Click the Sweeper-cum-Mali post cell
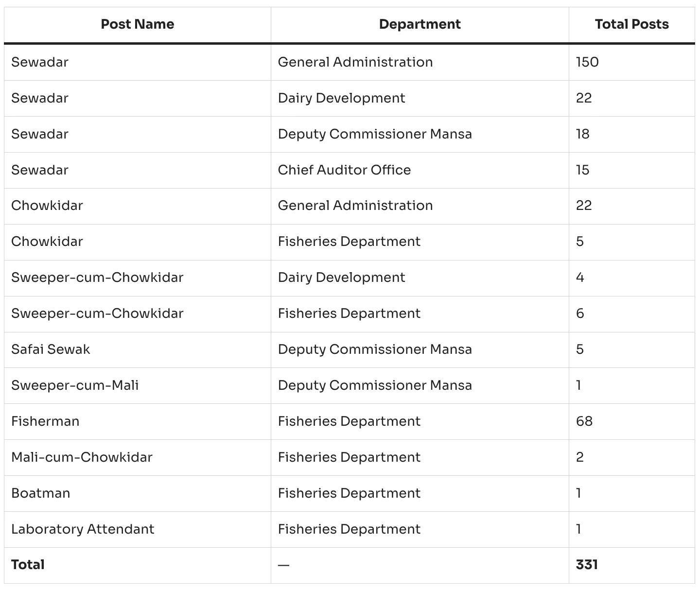The height and width of the screenshot is (590, 700). click(x=75, y=385)
